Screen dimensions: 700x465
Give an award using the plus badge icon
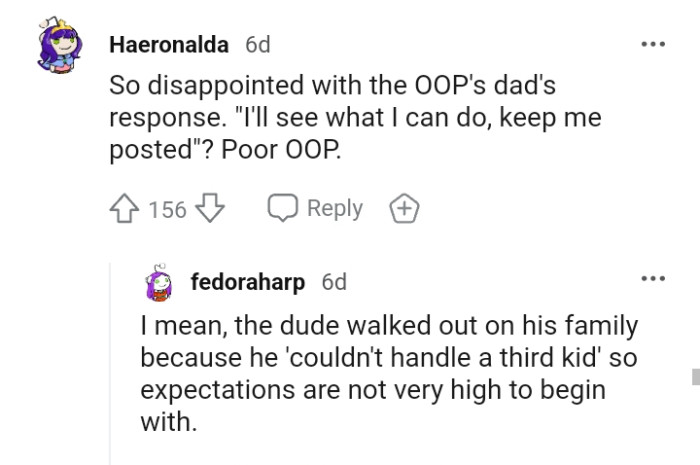pos(403,209)
